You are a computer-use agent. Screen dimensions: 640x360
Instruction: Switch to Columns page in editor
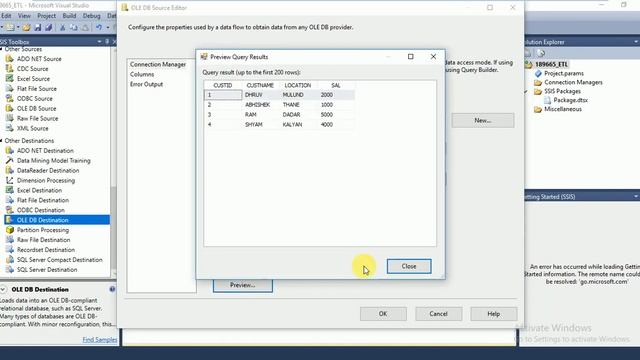coord(142,74)
